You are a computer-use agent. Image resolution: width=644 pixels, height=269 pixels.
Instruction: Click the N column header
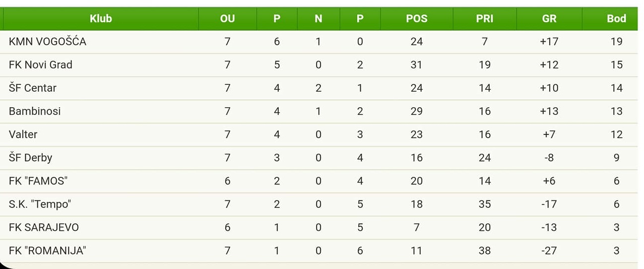pos(319,19)
